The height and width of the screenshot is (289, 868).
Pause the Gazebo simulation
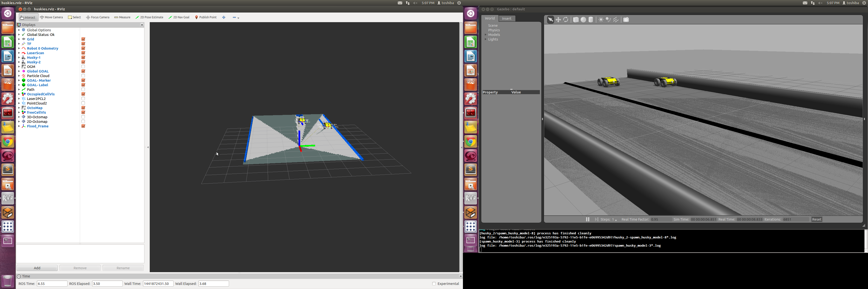click(x=588, y=219)
